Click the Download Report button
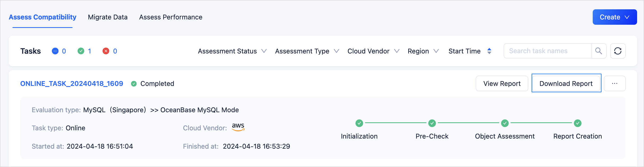This screenshot has width=644, height=167. [x=566, y=83]
